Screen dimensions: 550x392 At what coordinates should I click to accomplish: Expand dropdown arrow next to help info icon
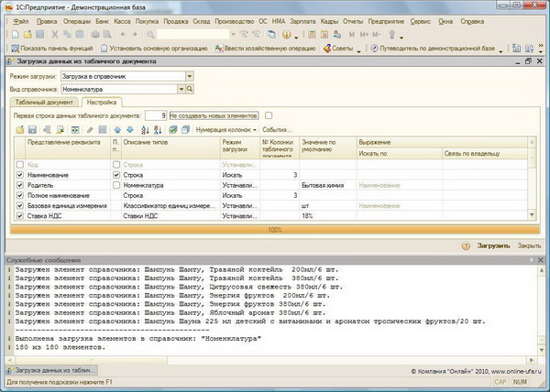click(x=296, y=38)
